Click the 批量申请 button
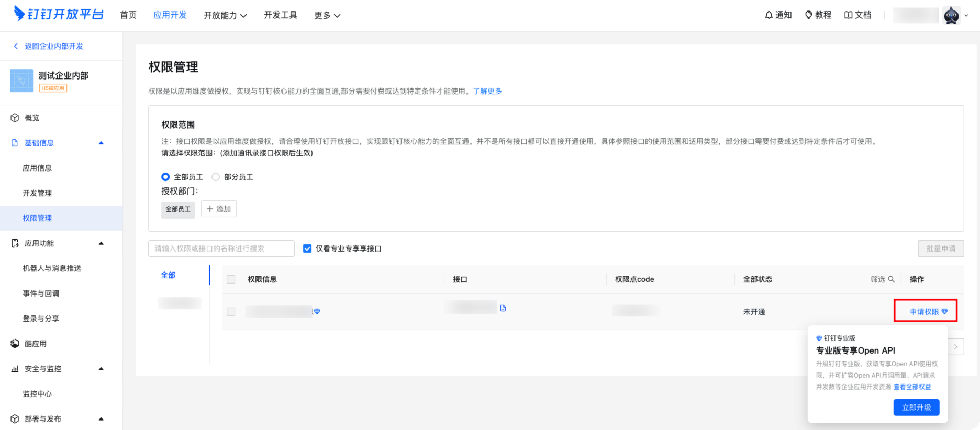 click(x=941, y=248)
